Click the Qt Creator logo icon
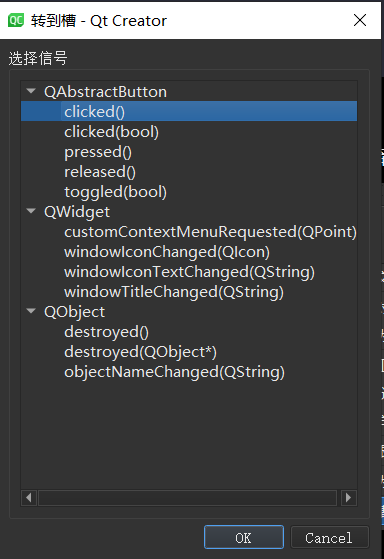 [16, 20]
